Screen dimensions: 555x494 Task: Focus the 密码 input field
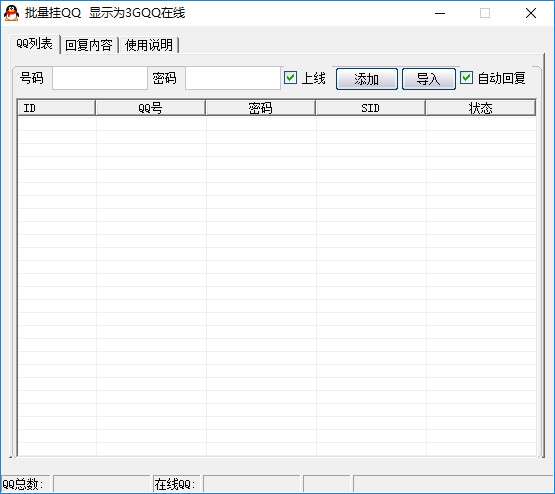coord(233,78)
